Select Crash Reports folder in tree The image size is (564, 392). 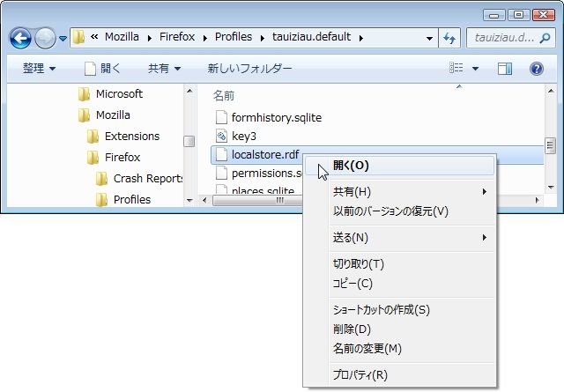[148, 178]
